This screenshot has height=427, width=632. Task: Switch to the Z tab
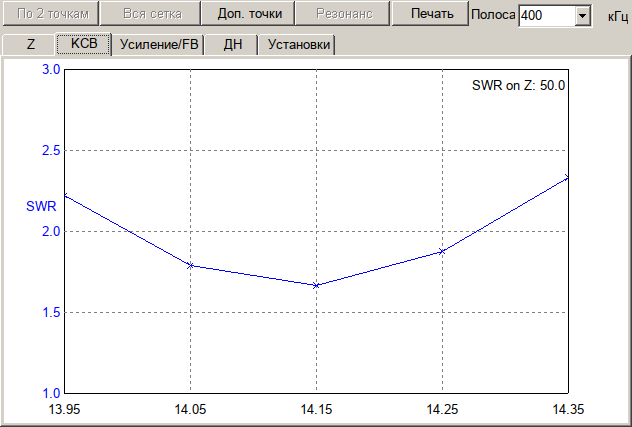tap(30, 45)
